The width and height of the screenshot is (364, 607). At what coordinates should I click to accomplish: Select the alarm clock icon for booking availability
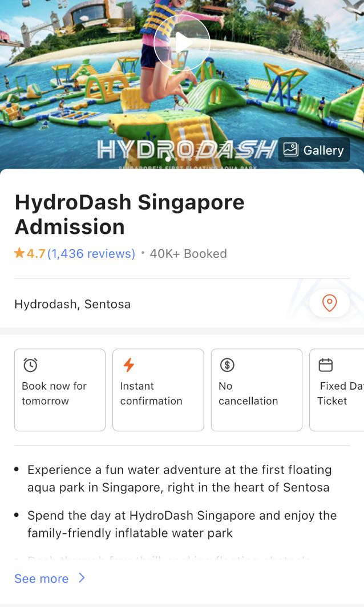coord(30,365)
